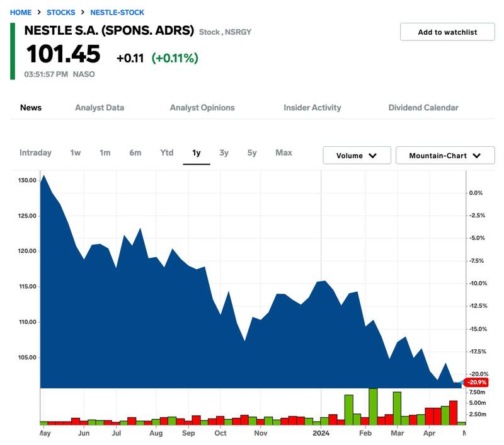Select the 5y chart range
504x445 pixels.
pyautogui.click(x=252, y=153)
